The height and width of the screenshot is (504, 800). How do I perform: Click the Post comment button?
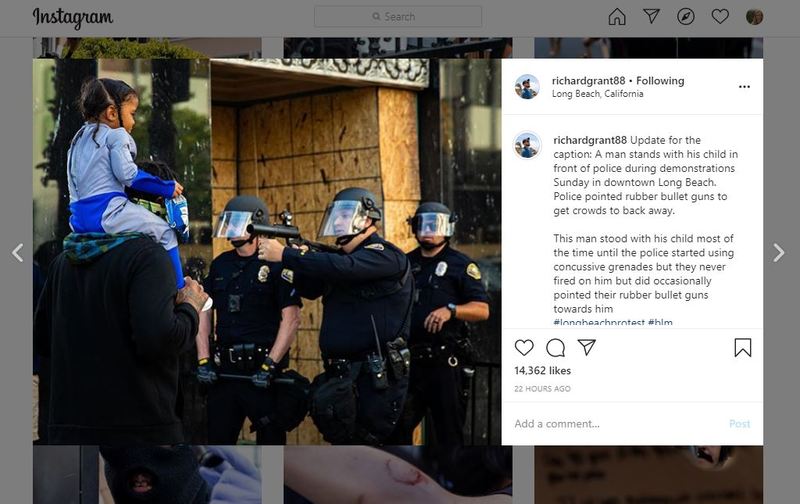tap(739, 424)
